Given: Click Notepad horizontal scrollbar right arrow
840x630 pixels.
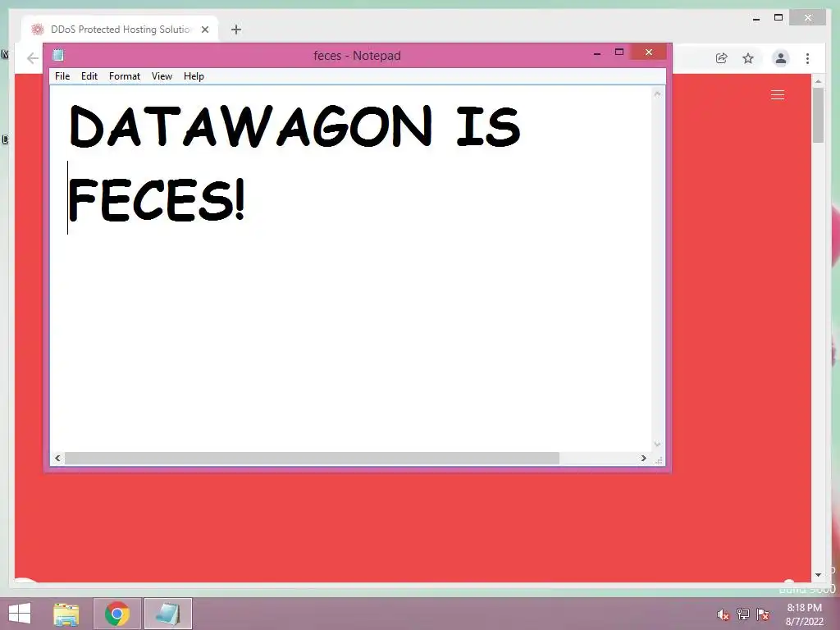Looking at the screenshot, I should pyautogui.click(x=643, y=459).
